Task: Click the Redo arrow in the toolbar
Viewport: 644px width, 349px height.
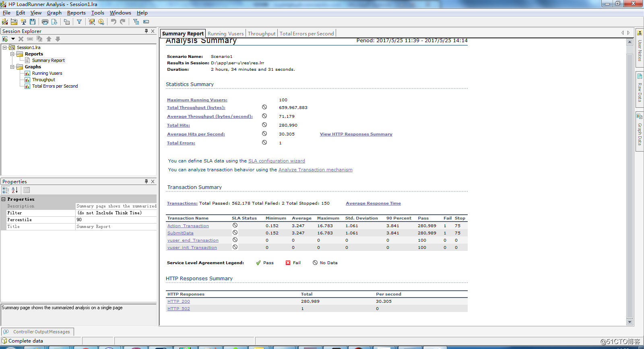Action: pyautogui.click(x=123, y=22)
